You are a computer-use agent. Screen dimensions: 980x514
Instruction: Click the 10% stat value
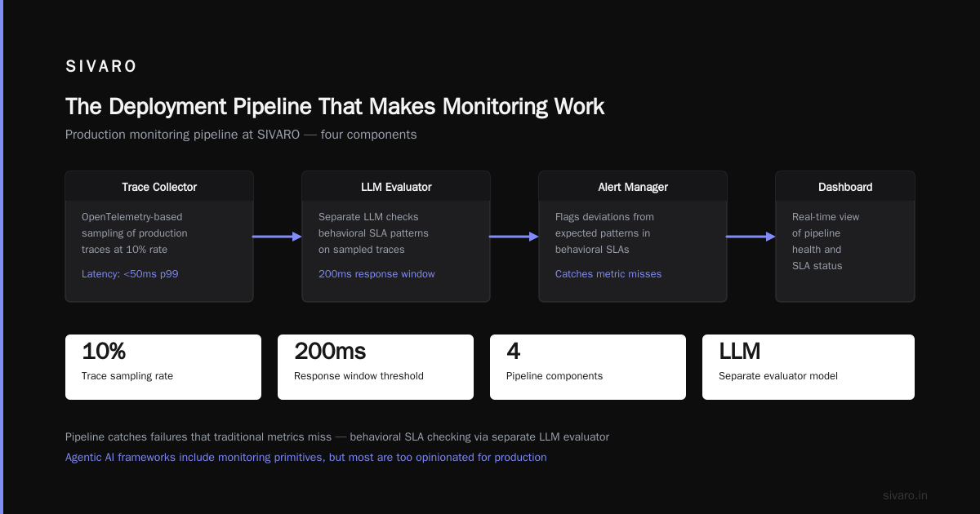[x=104, y=352]
